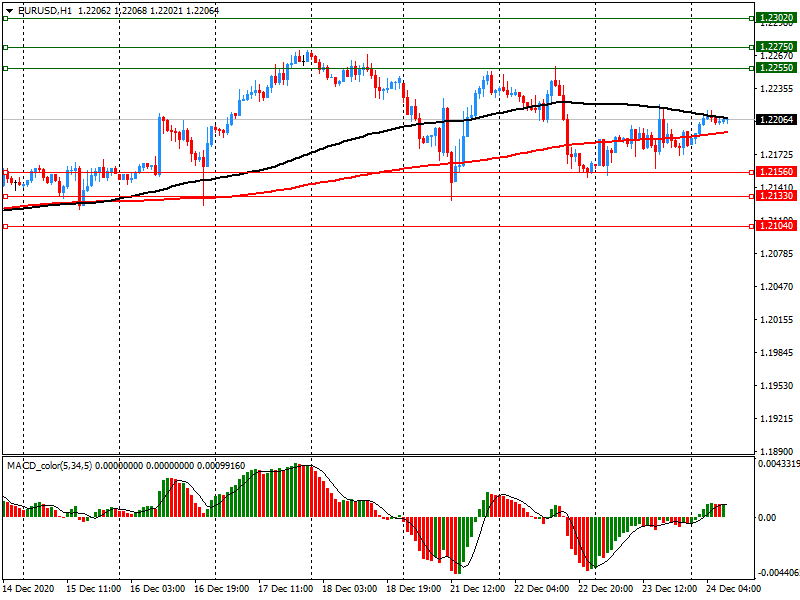Click the 1.18900 price scale value
Image resolution: width=800 pixels, height=600 pixels.
(777, 452)
